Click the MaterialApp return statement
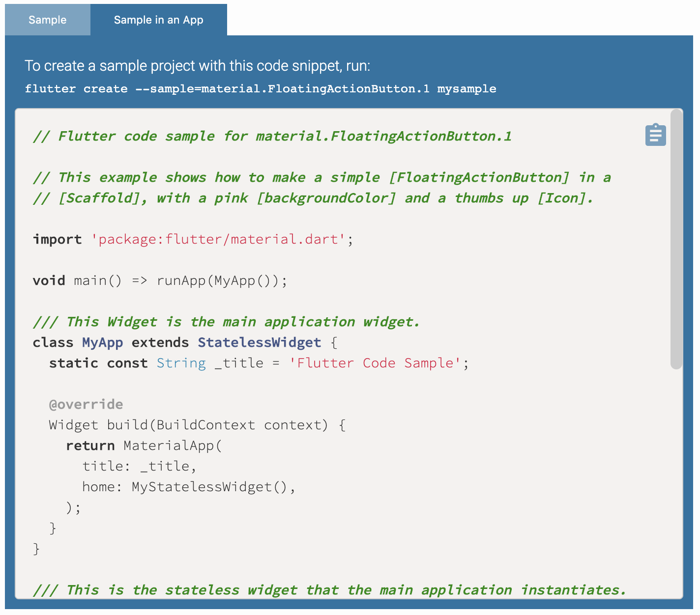This screenshot has width=700, height=615. [145, 446]
